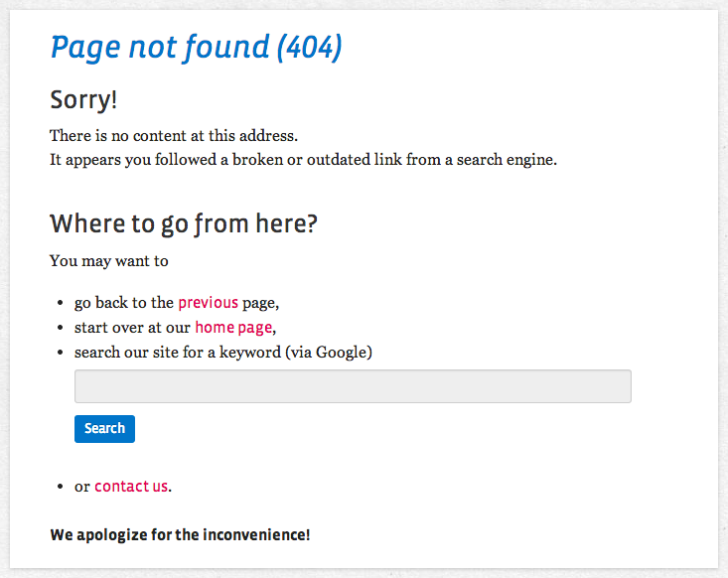
Task: Click the "Sorry!" heading
Action: 83,100
